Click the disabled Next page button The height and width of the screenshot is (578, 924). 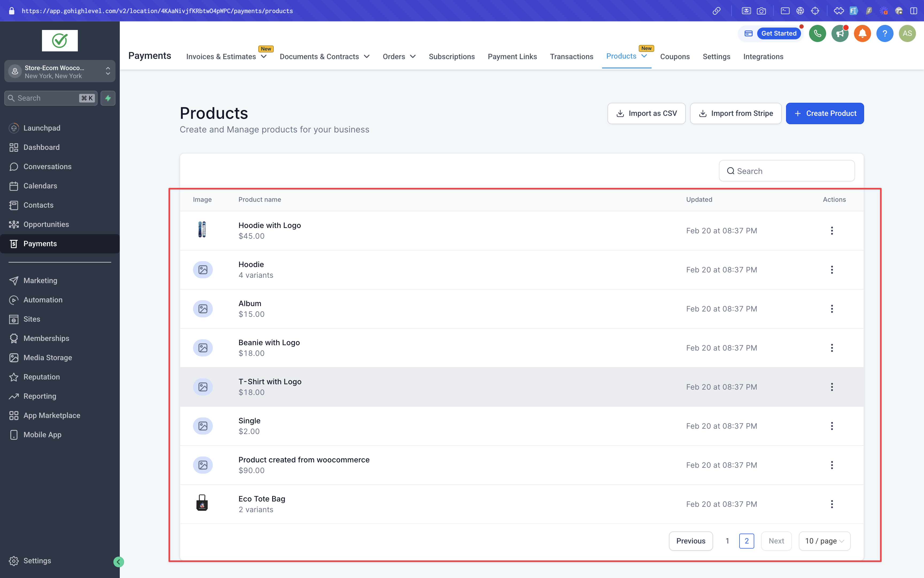pos(776,541)
